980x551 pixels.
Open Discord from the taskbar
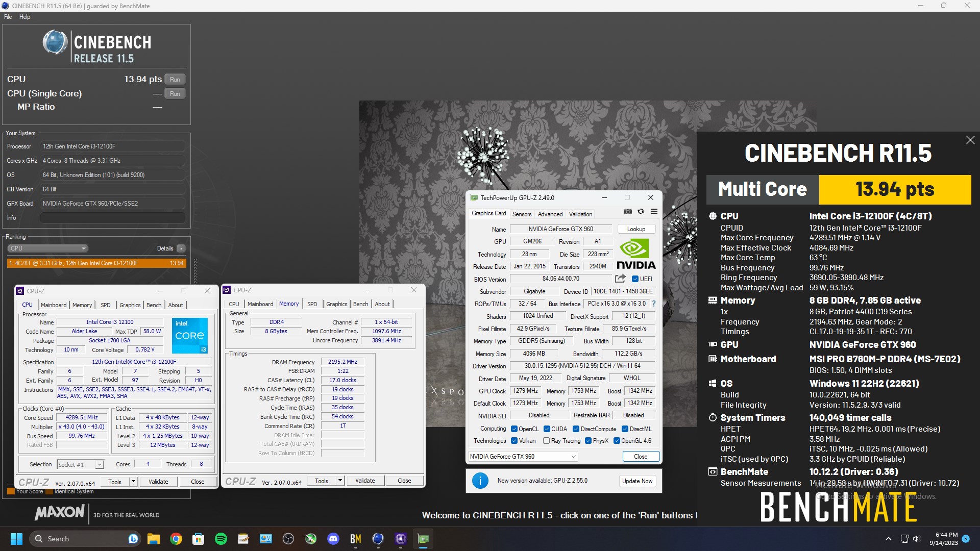[333, 539]
